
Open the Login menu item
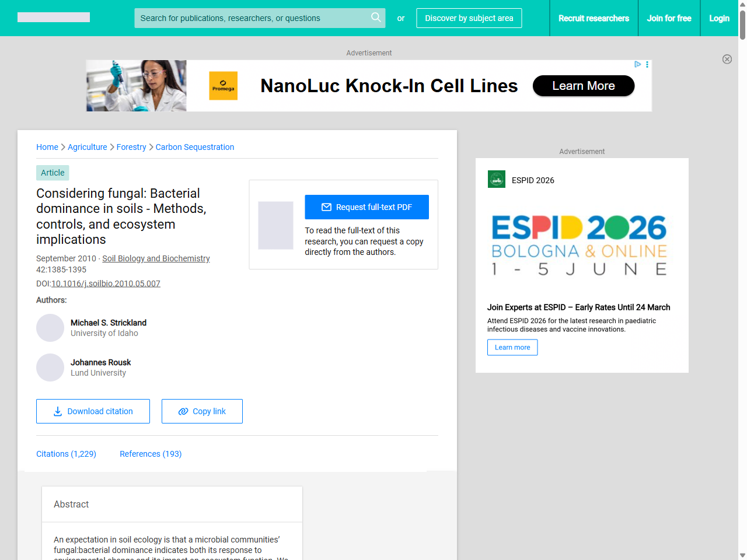click(x=719, y=18)
